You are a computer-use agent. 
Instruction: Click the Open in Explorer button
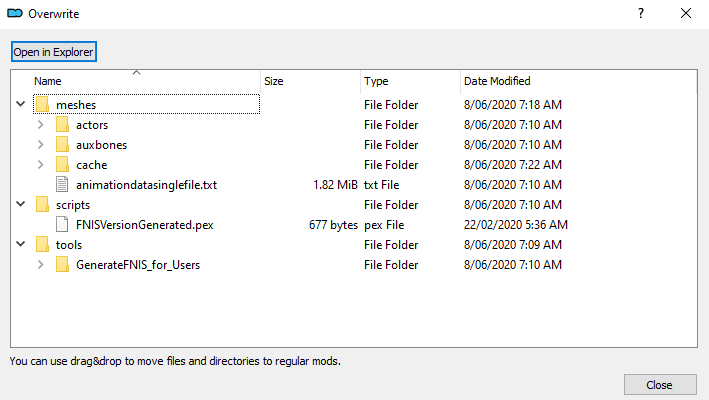54,52
